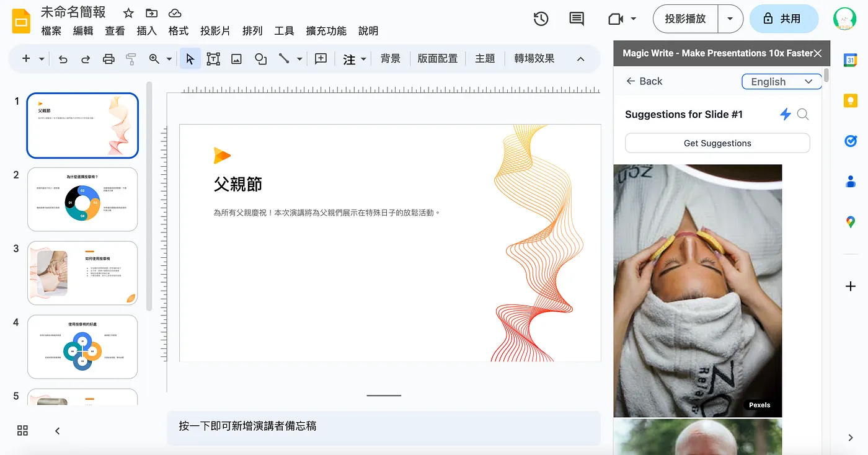Star the presentation title
Screen dimensions: 868x455
click(128, 13)
